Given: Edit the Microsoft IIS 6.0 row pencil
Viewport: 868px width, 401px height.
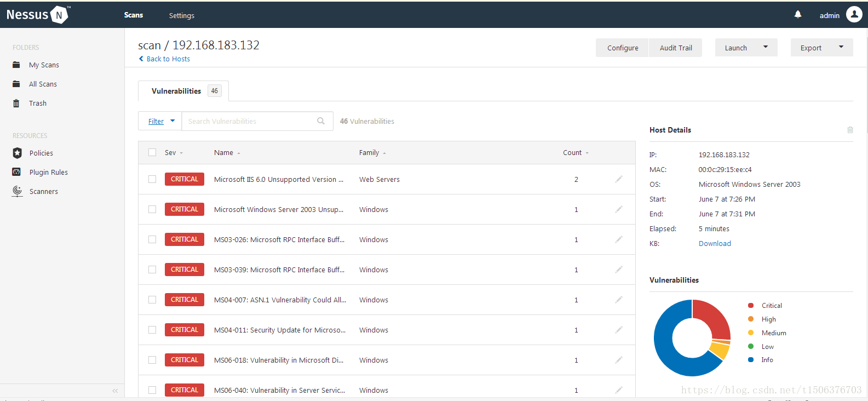Looking at the screenshot, I should (619, 179).
